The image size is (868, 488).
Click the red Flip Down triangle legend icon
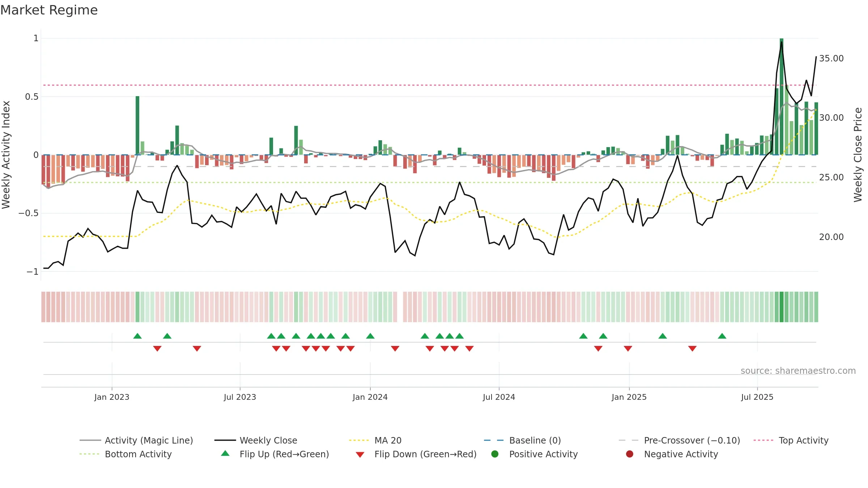(360, 454)
